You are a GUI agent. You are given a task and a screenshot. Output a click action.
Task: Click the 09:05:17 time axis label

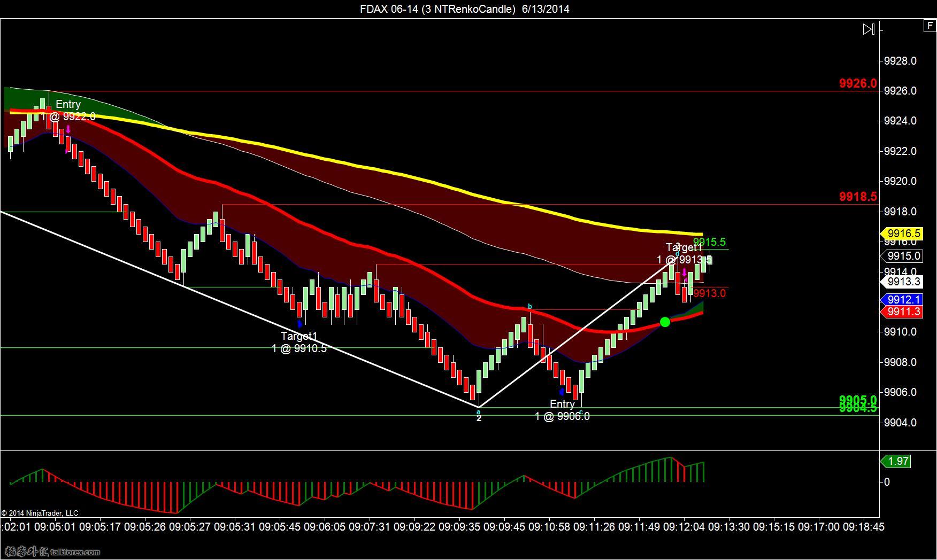[x=100, y=527]
